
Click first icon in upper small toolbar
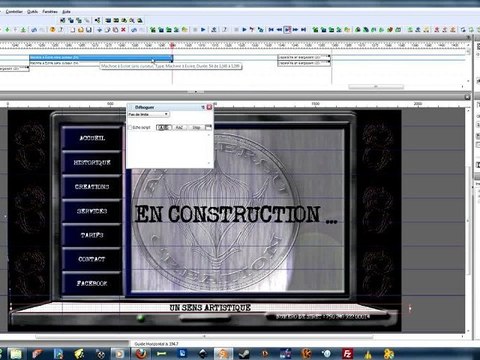[x=63, y=20]
